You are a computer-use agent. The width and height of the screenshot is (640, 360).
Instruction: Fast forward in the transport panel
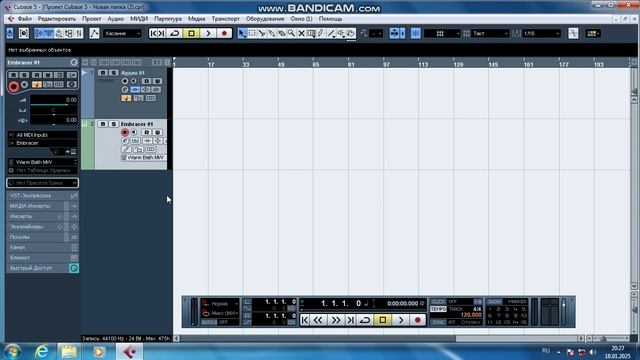click(x=336, y=320)
